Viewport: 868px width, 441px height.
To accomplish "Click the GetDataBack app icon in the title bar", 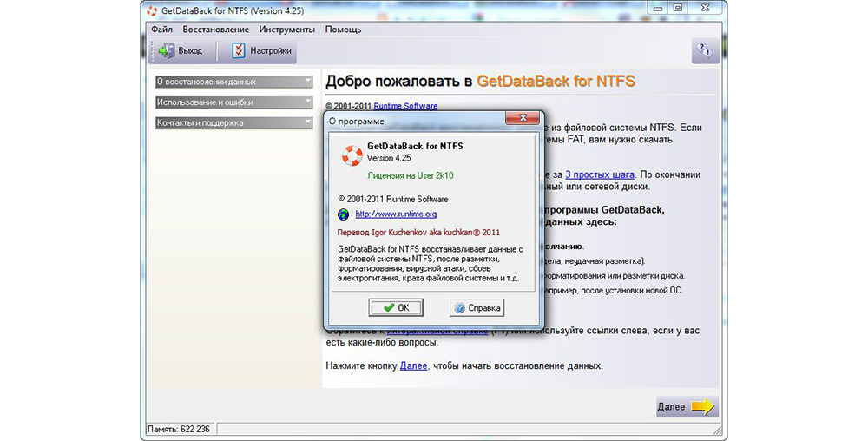I will [x=152, y=11].
